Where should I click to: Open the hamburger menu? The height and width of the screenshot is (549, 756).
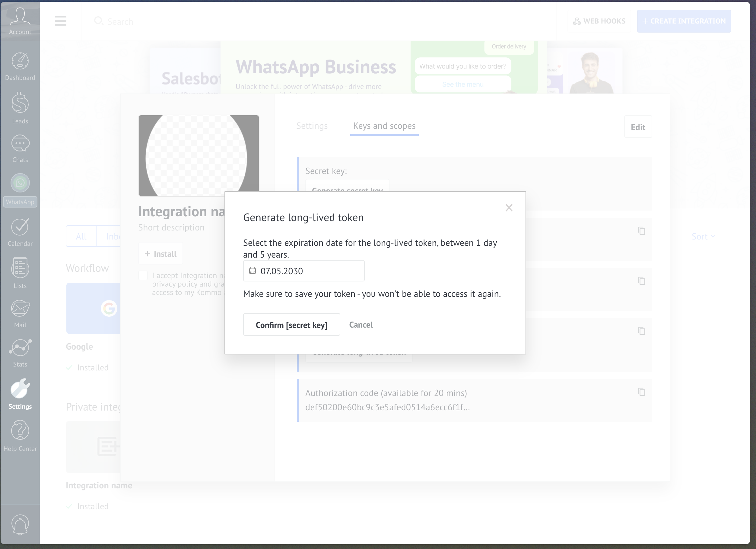61,21
